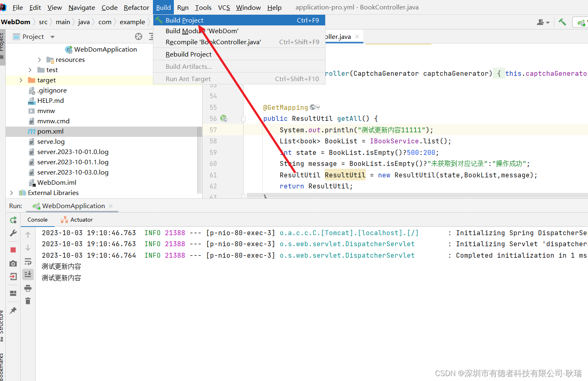Click the WebDom breadcrumb

16,22
